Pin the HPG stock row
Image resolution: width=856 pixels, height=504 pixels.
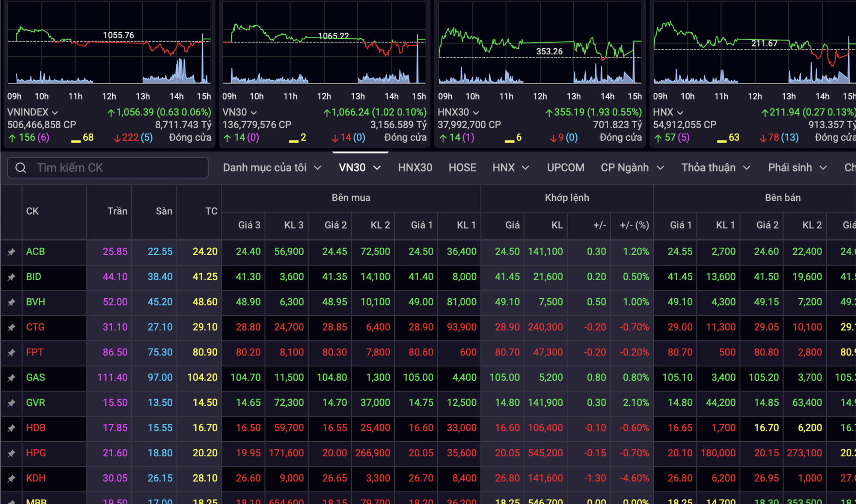[11, 453]
